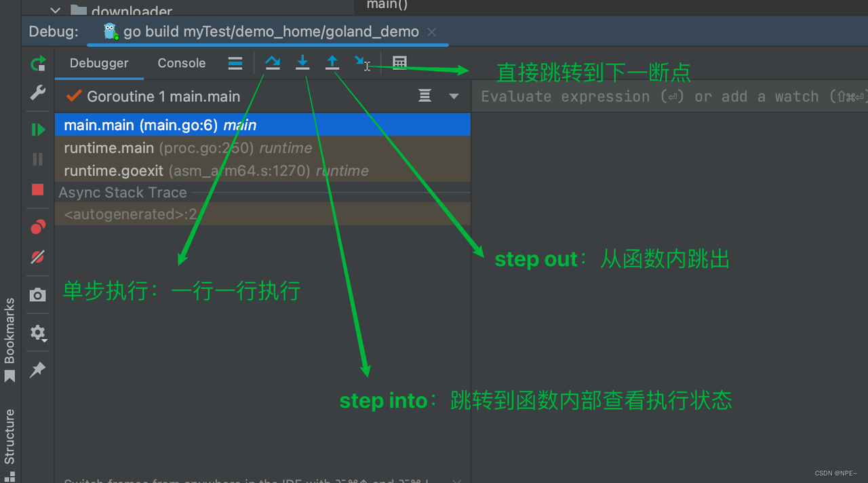868x483 pixels.
Task: Open the Evaluate Expression calculator icon
Action: coord(399,62)
